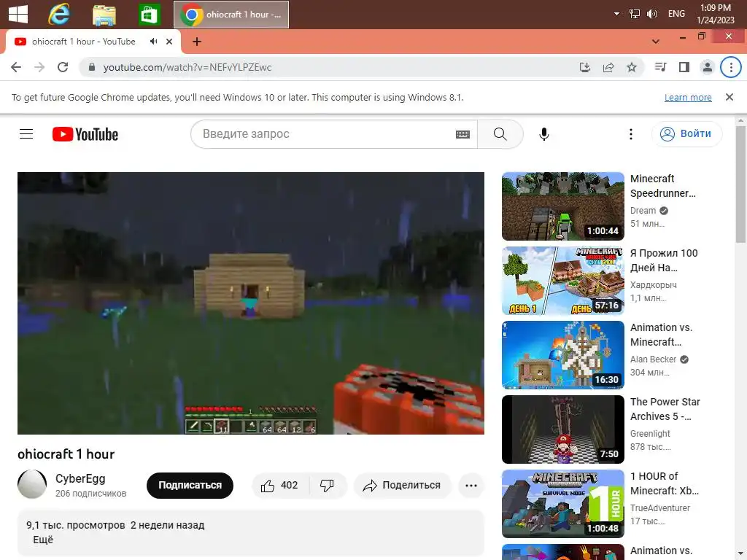Open the network tray icon
This screenshot has height=560, width=747.
click(635, 14)
